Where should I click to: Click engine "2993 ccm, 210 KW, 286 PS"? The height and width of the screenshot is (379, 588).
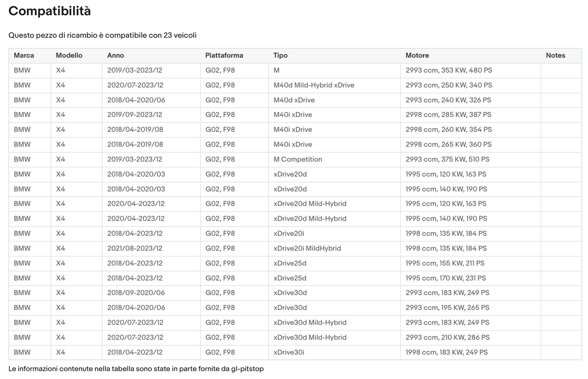point(448,337)
